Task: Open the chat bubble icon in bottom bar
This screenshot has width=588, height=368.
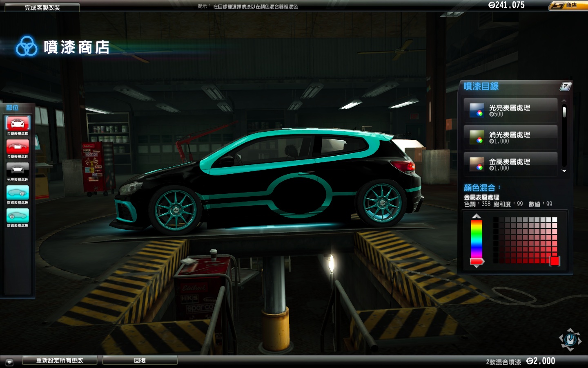Action: [x=9, y=362]
